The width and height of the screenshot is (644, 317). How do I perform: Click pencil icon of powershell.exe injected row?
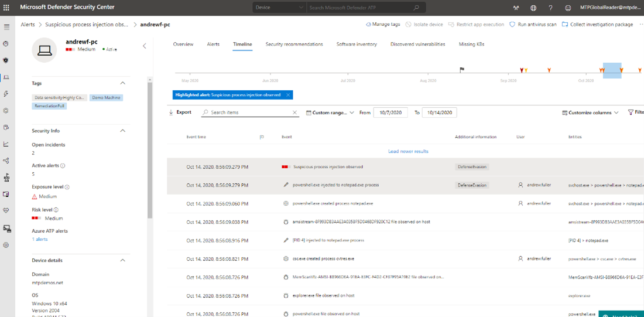click(286, 185)
